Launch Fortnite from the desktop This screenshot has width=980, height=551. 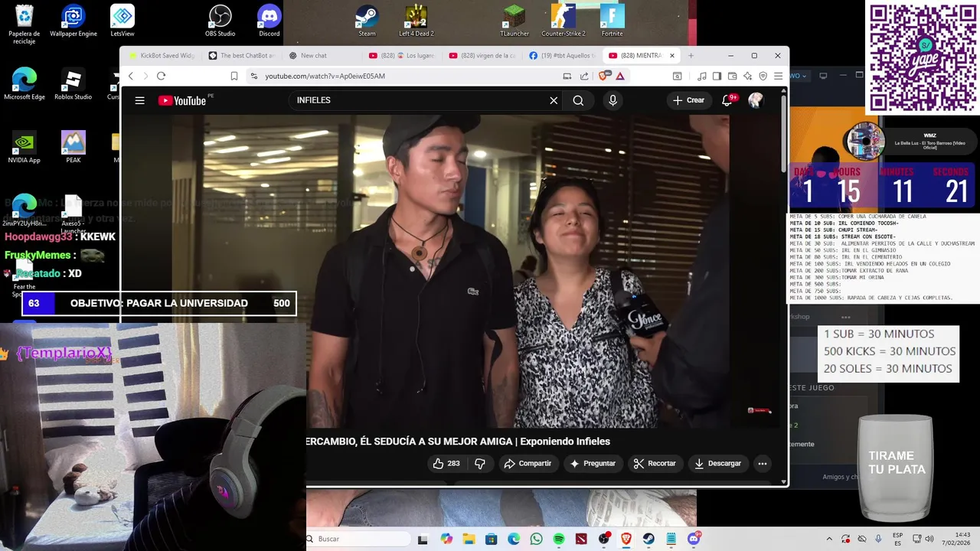click(612, 21)
